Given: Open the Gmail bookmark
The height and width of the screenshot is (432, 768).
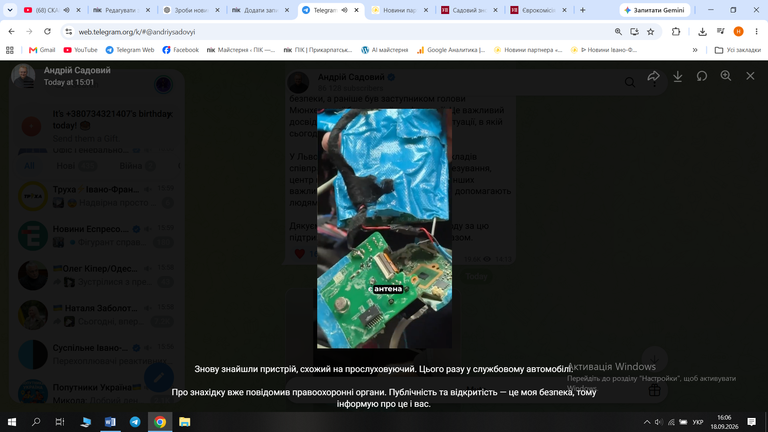Looking at the screenshot, I should click(x=42, y=50).
